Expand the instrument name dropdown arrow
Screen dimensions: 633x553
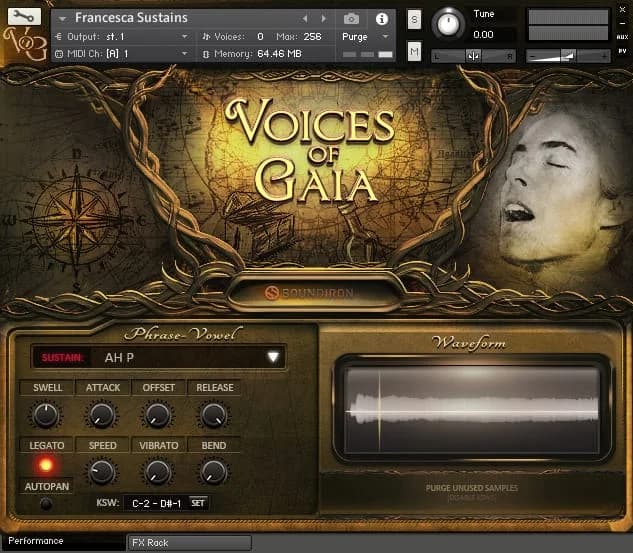62,19
